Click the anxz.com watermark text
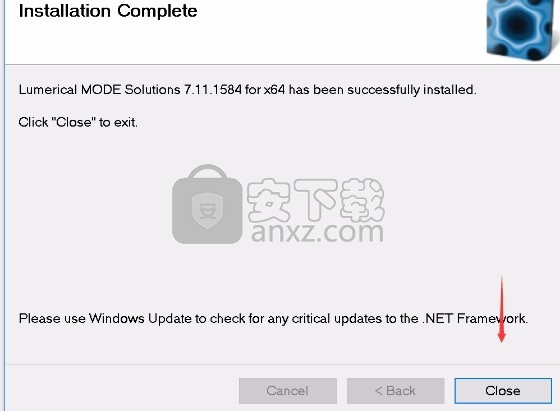 318,232
